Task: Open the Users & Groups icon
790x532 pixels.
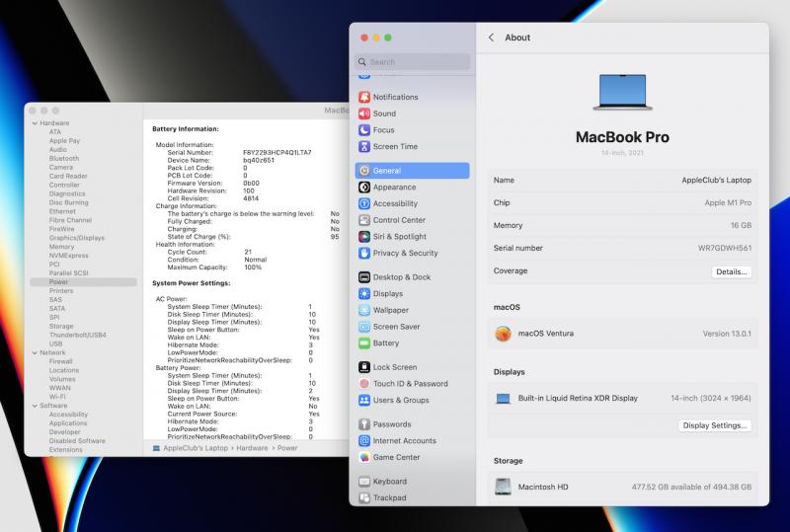Action: (364, 400)
